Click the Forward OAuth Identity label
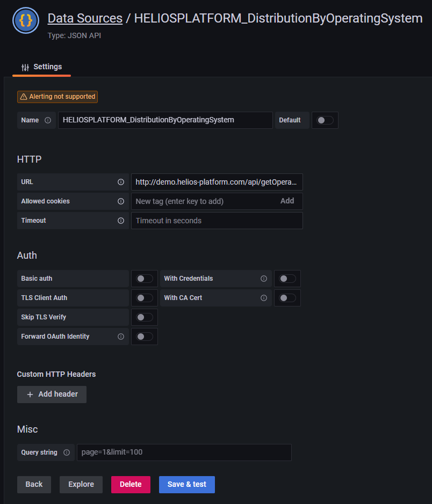This screenshot has width=432, height=504. 55,336
